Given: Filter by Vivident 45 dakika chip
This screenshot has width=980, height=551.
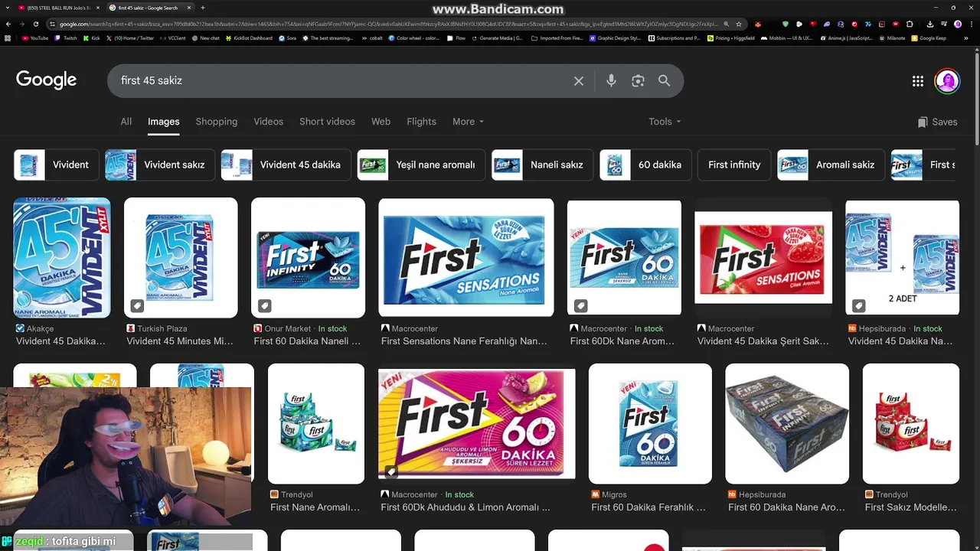Looking at the screenshot, I should tap(286, 165).
